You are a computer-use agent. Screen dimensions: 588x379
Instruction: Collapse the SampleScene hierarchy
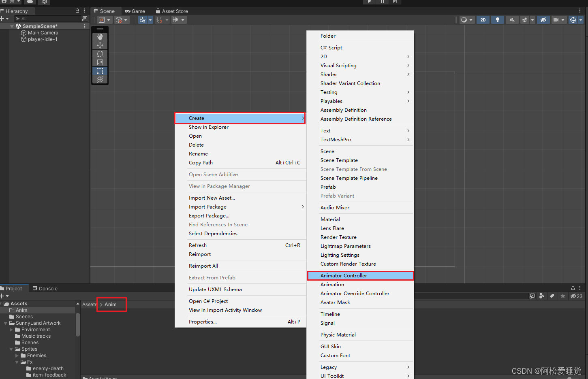point(12,26)
